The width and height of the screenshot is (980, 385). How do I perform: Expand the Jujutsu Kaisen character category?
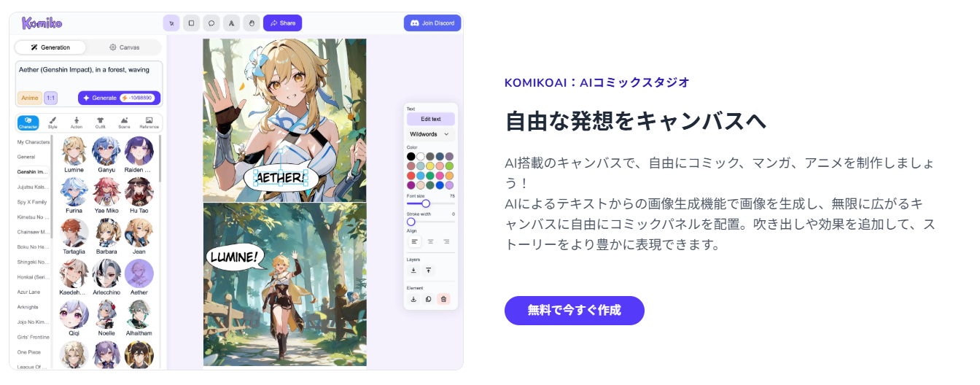pyautogui.click(x=33, y=187)
